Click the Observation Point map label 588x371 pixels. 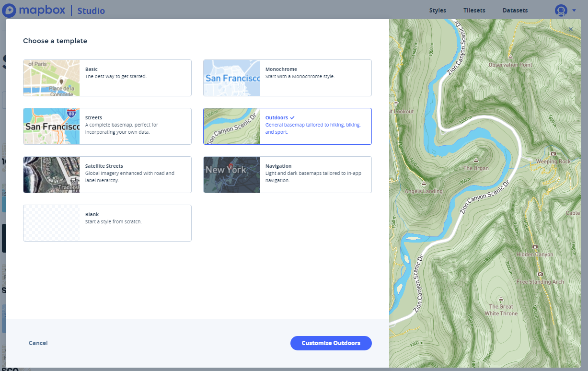(x=510, y=65)
